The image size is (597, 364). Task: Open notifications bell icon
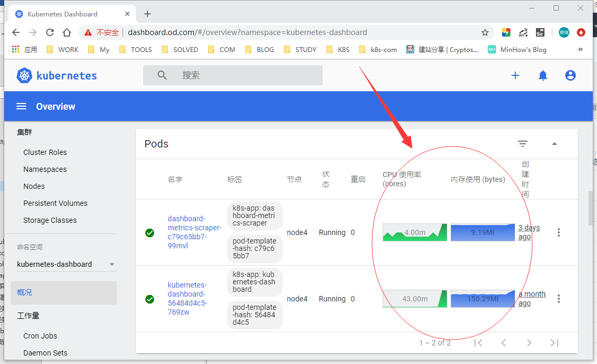(542, 75)
